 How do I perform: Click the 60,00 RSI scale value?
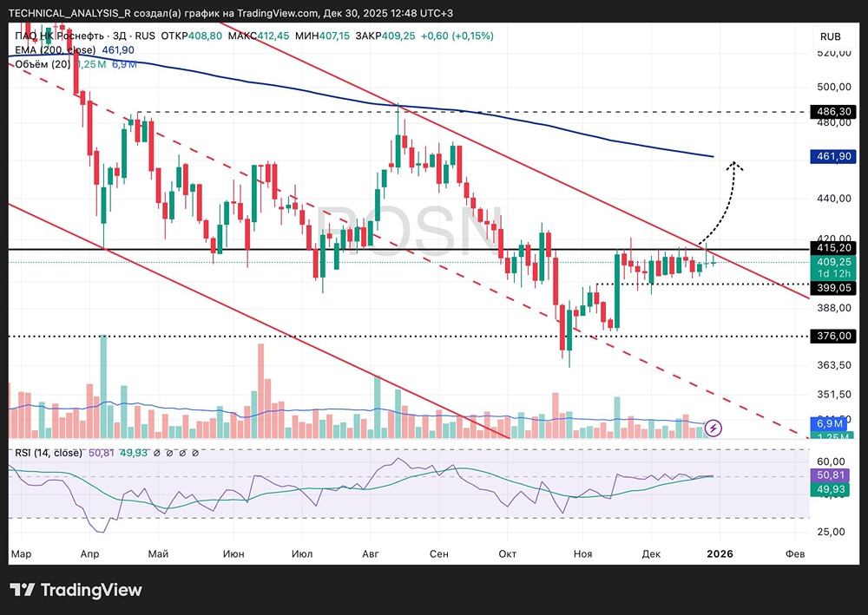pyautogui.click(x=832, y=461)
